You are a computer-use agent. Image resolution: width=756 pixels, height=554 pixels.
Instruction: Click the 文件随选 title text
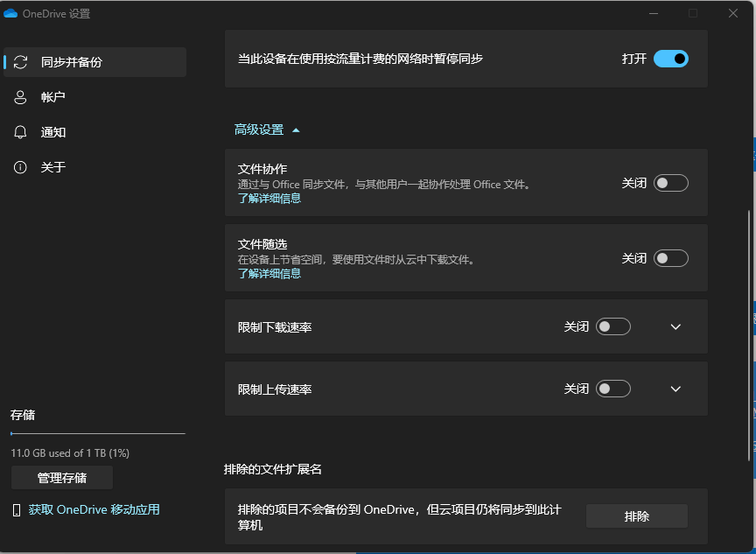(262, 244)
